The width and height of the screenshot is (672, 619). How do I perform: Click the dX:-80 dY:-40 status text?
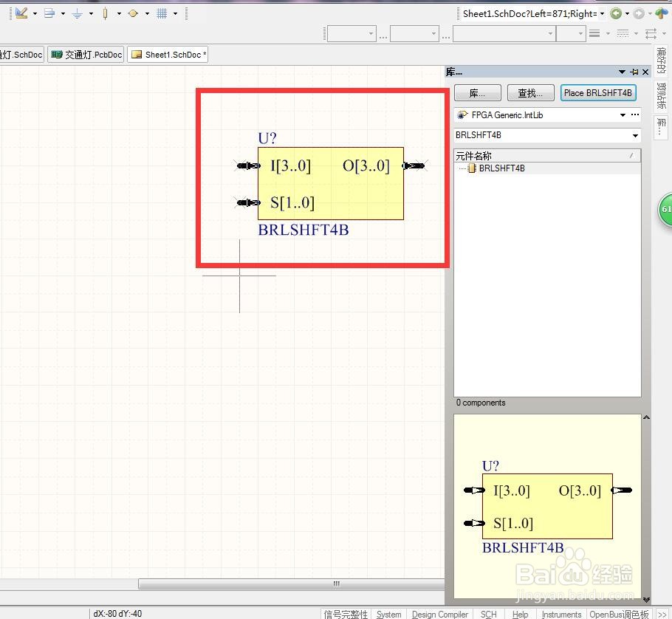pyautogui.click(x=117, y=613)
